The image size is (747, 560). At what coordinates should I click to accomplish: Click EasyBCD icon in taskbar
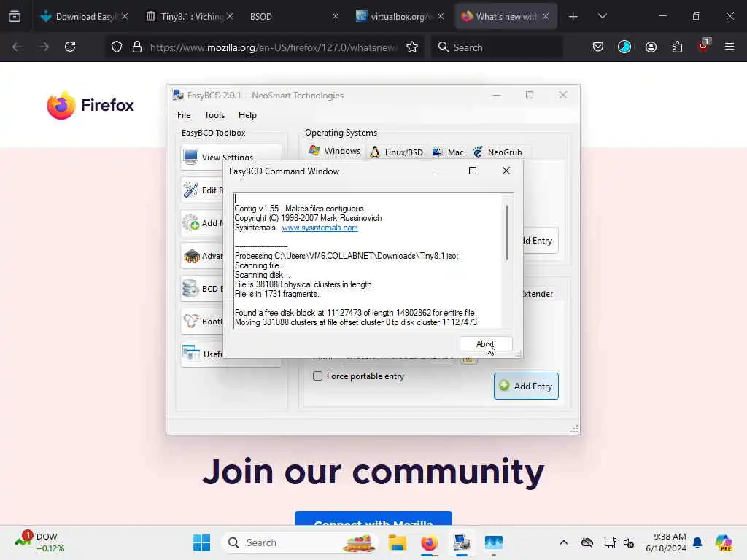pyautogui.click(x=462, y=542)
